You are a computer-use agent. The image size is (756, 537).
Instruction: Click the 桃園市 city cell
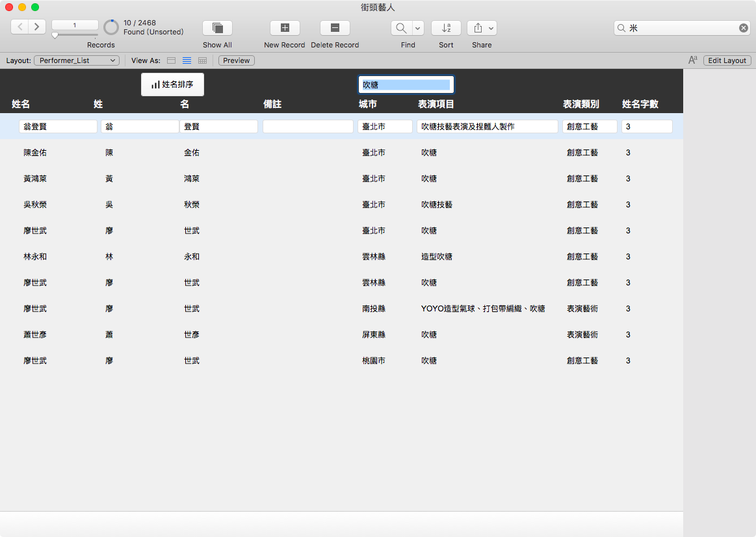pos(374,361)
